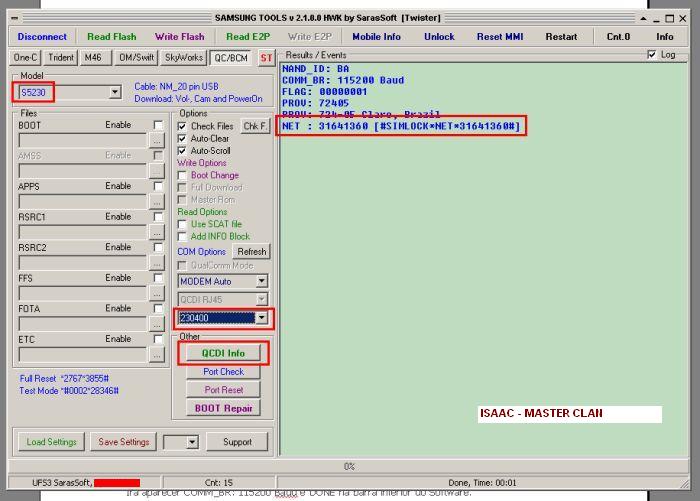Toggle the RSRC1 Enable checkbox
The height and width of the screenshot is (501, 700).
[158, 217]
